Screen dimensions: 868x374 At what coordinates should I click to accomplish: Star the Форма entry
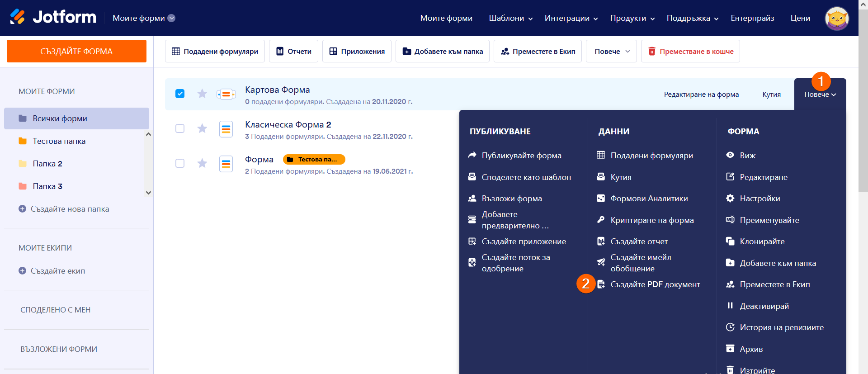(202, 163)
